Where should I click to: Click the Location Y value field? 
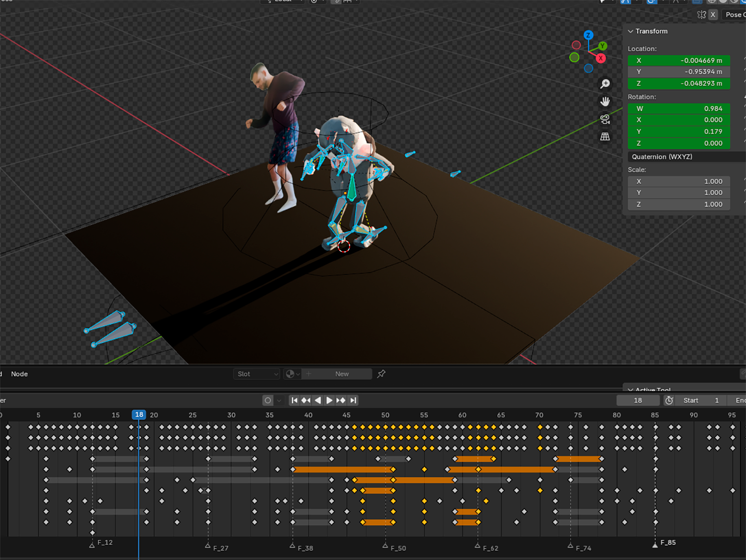tap(678, 72)
